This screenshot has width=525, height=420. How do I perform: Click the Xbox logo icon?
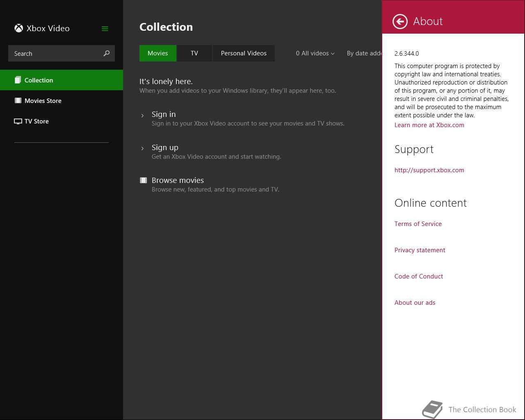coord(18,28)
